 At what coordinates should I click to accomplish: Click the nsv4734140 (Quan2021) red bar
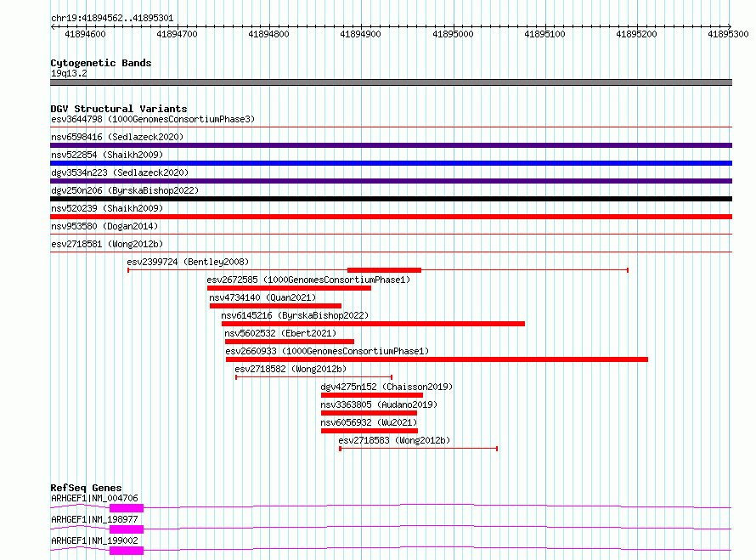tap(276, 306)
